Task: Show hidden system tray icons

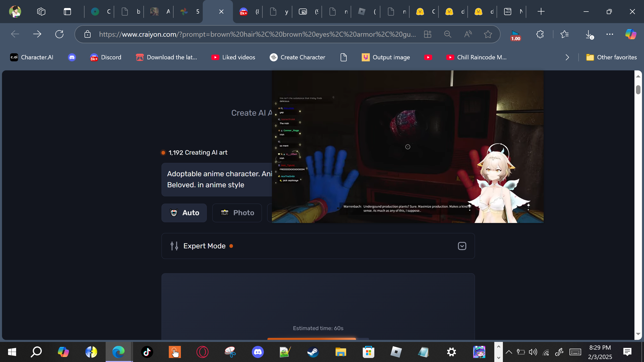Action: click(x=509, y=352)
